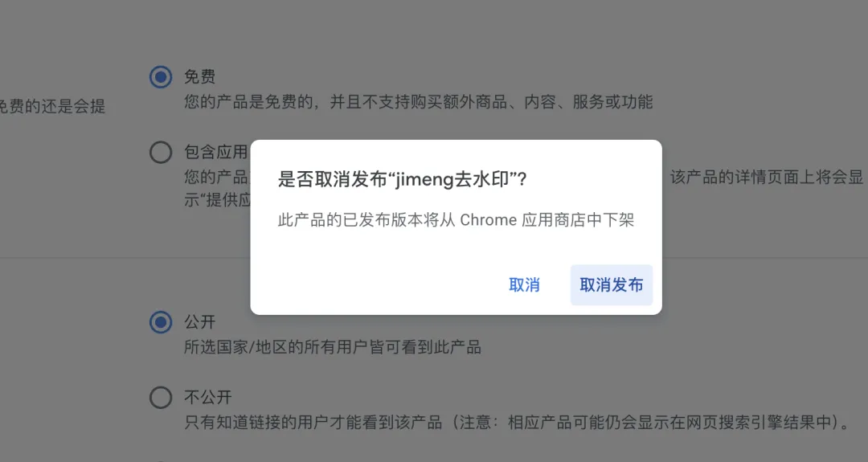Click the product name jimeng去水印 in title
This screenshot has width=868, height=462.
(453, 179)
